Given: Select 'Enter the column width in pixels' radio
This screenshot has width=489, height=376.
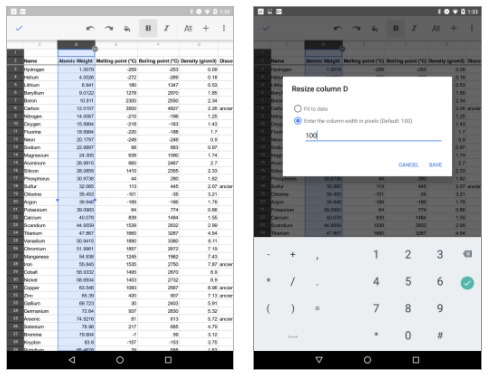Looking at the screenshot, I should tap(298, 121).
